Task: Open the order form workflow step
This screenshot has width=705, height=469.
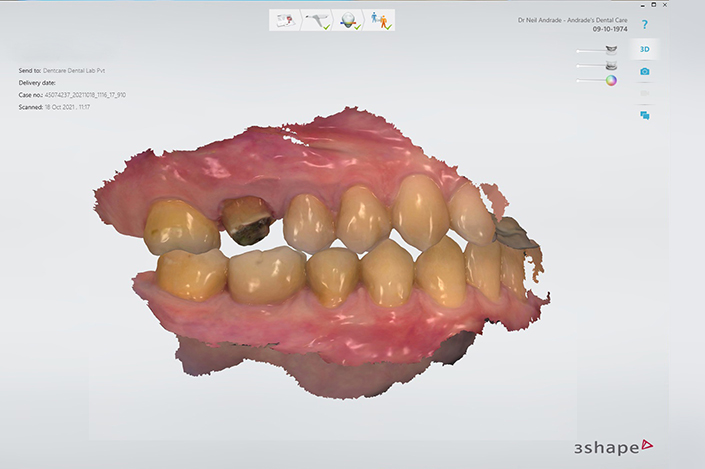Action: [x=287, y=21]
